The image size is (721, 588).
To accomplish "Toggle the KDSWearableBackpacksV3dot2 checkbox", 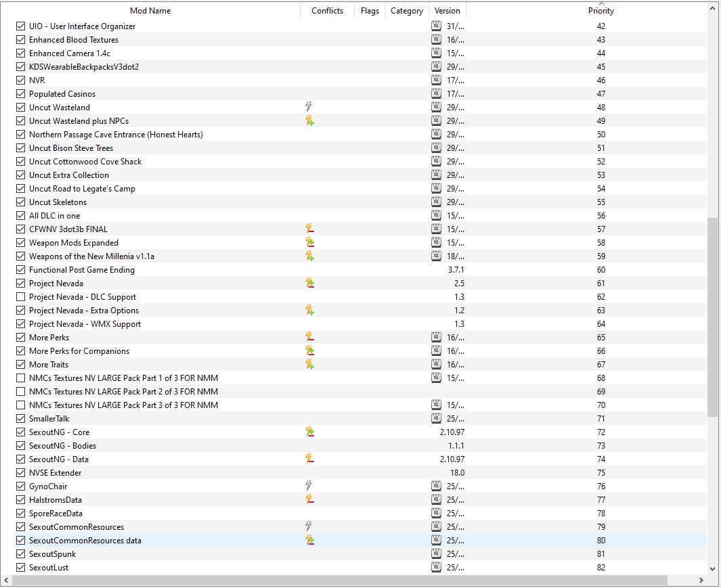I will [x=21, y=67].
